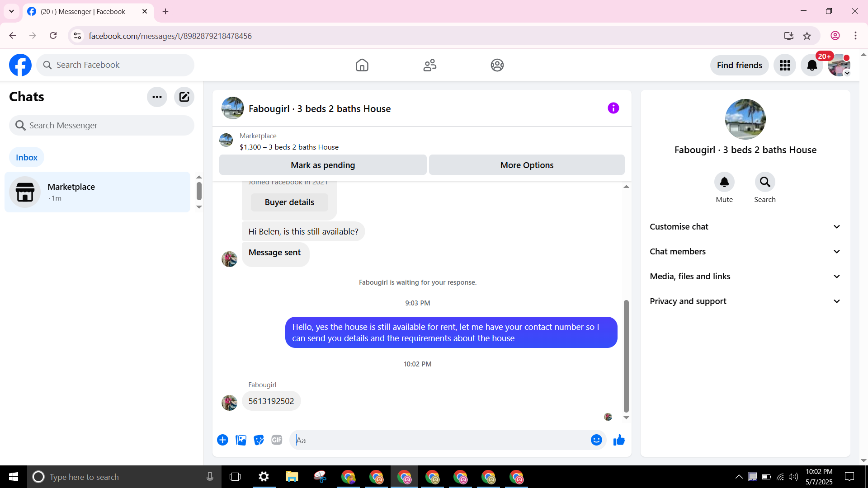
Task: Click the Mark as pending button
Action: (x=323, y=165)
